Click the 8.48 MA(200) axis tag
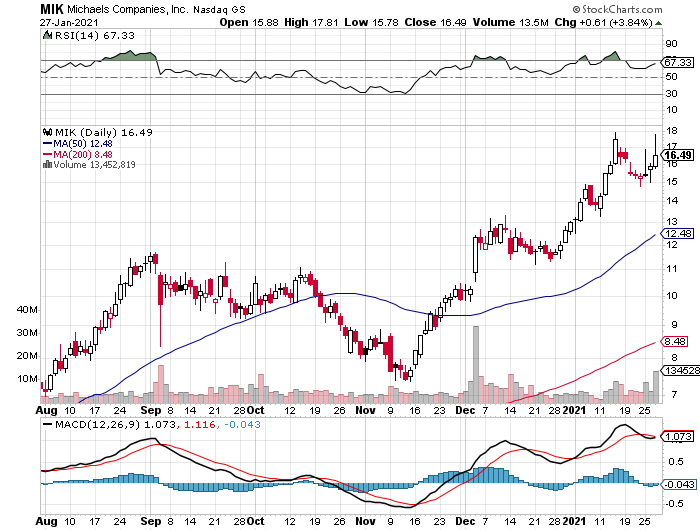700x530 pixels. [675, 342]
